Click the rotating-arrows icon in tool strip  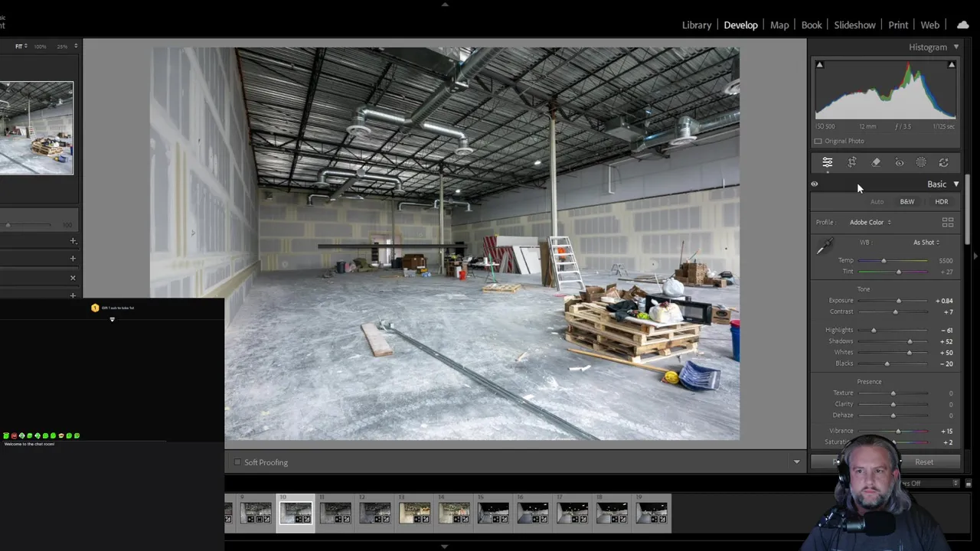tap(944, 162)
